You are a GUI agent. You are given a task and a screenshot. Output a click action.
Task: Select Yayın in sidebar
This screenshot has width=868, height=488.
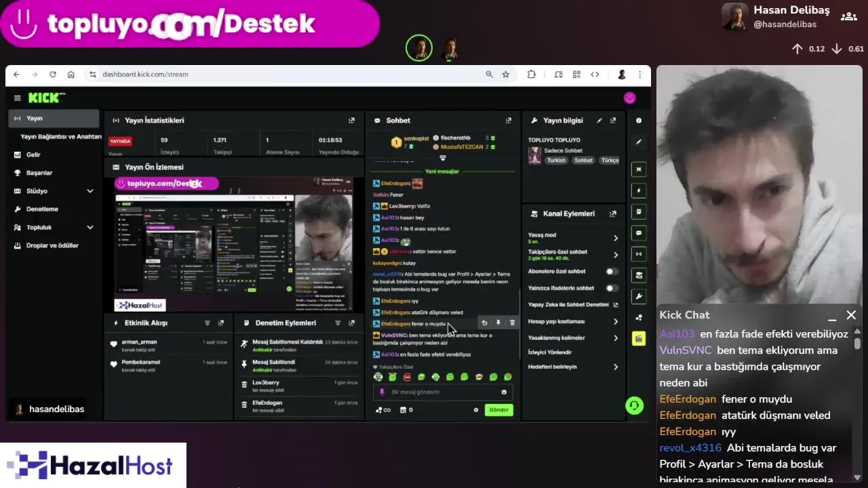tap(54, 119)
